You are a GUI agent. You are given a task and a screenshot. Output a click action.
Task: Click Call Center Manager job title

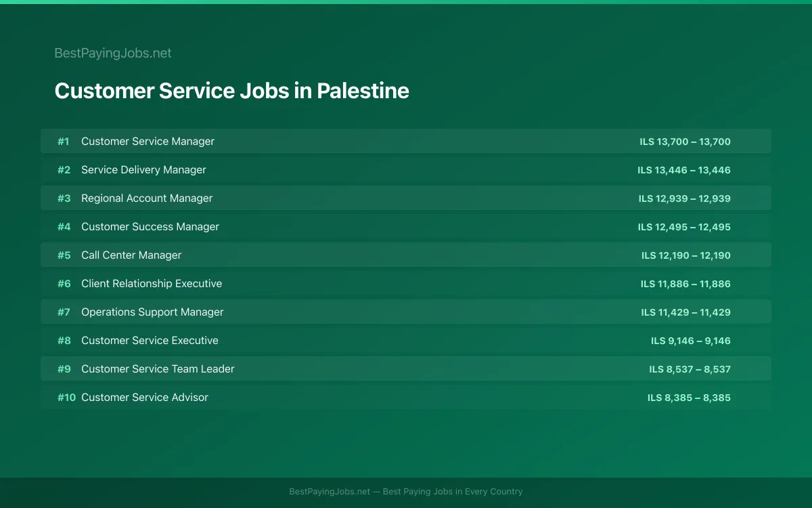131,255
